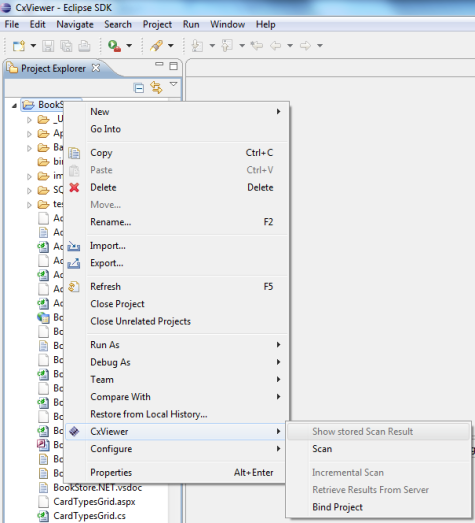Expand the 'im' folder node
475x523 pixels.
29,176
